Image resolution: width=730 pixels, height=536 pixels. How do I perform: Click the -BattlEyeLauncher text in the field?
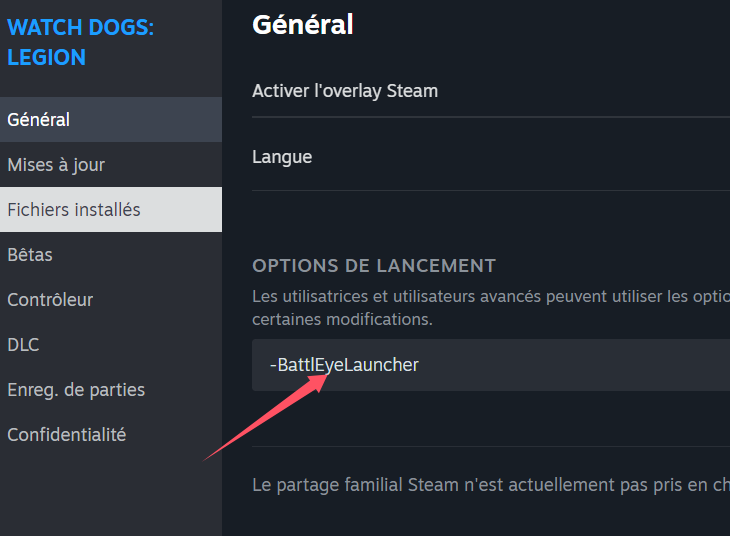click(344, 365)
